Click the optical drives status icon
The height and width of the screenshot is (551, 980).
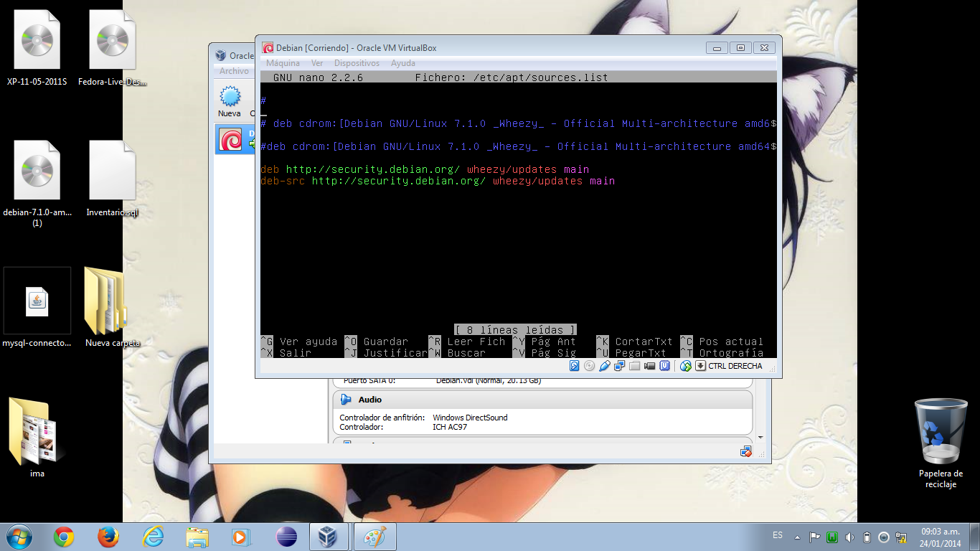589,366
